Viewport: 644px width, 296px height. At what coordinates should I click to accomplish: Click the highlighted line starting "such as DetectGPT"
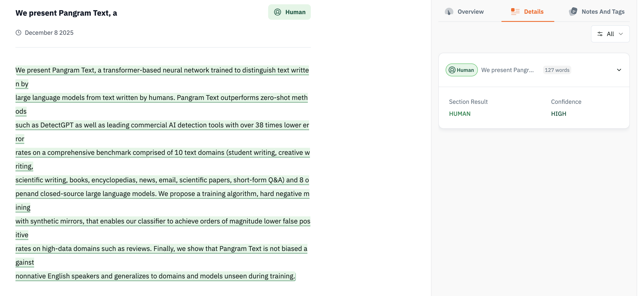point(162,125)
